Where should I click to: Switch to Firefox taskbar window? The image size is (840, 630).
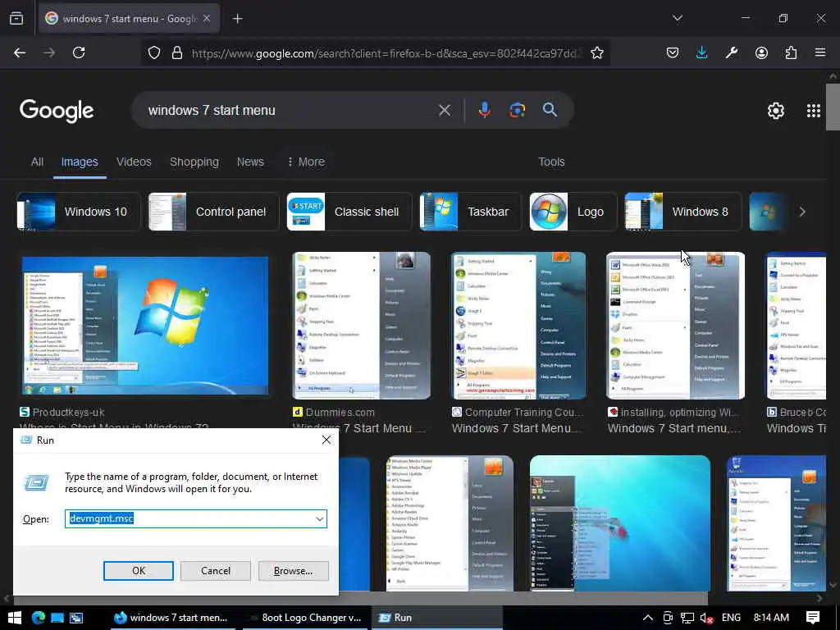point(173,618)
